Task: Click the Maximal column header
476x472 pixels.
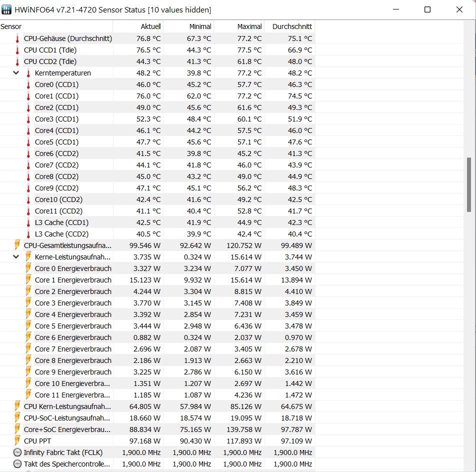Action: click(x=249, y=26)
